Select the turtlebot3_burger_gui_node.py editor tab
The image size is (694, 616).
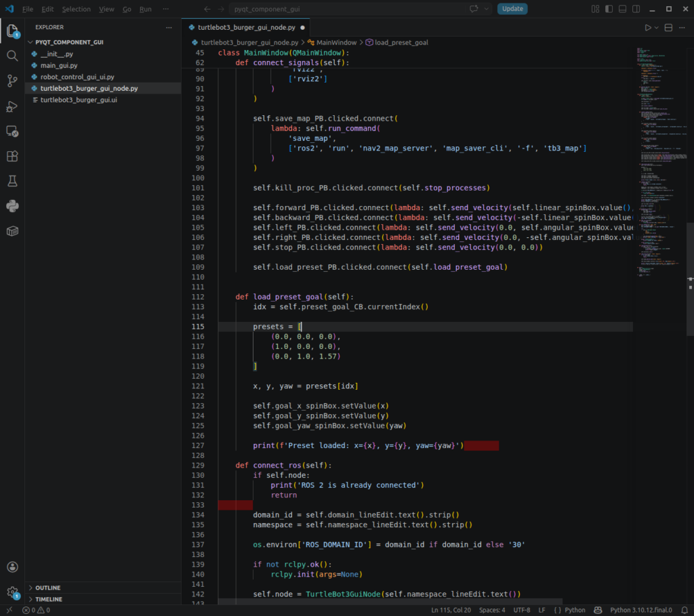click(245, 27)
